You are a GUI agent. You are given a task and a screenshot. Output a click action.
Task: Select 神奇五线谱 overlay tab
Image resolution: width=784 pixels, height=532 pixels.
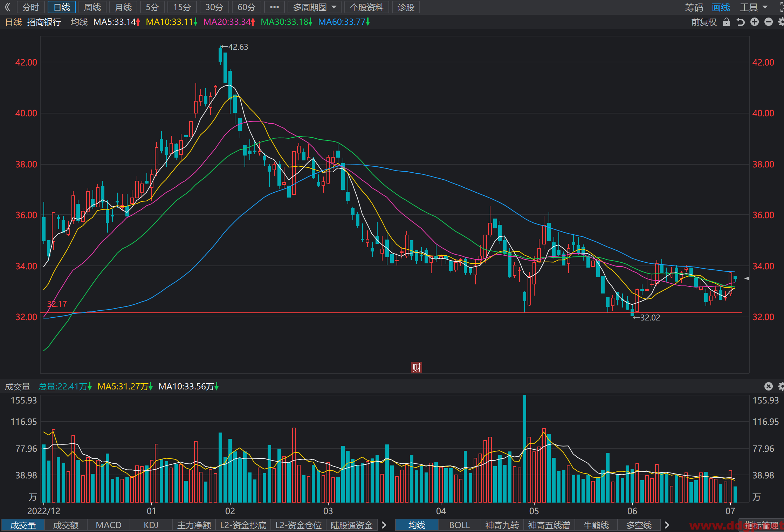click(x=549, y=525)
